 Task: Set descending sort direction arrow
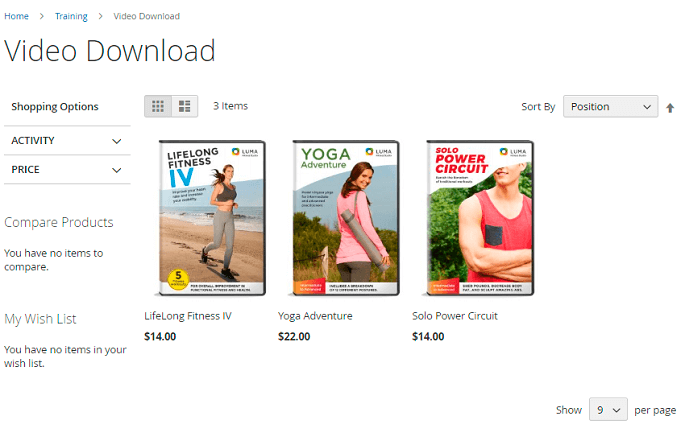point(670,108)
